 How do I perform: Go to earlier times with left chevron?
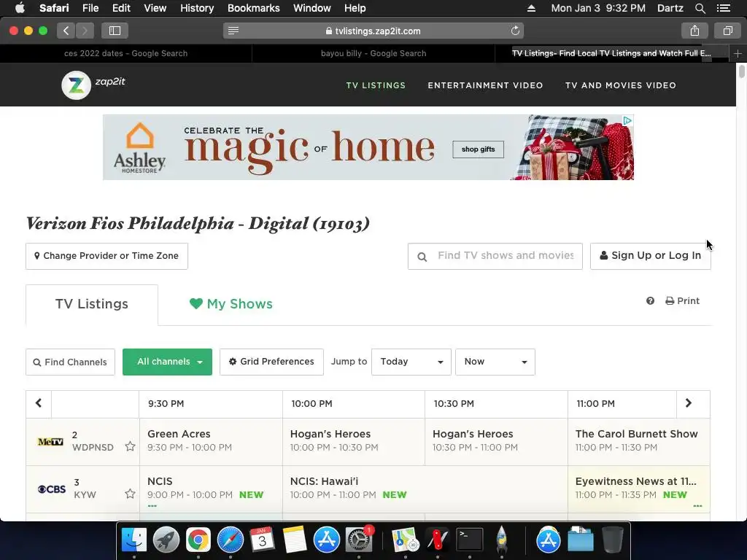[x=39, y=403]
